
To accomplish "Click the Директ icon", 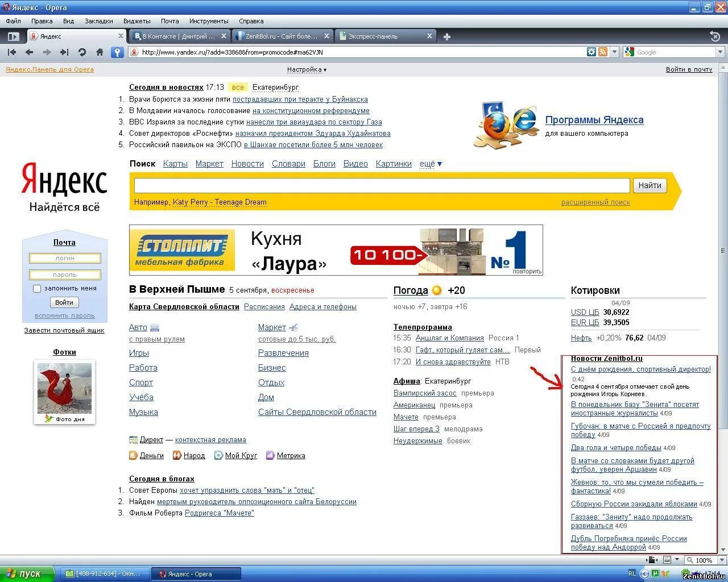I will (x=133, y=440).
